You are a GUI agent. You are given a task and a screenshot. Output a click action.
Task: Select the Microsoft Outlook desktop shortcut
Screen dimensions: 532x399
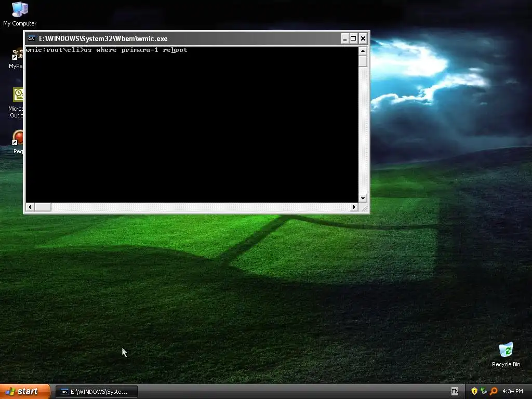[x=18, y=102]
